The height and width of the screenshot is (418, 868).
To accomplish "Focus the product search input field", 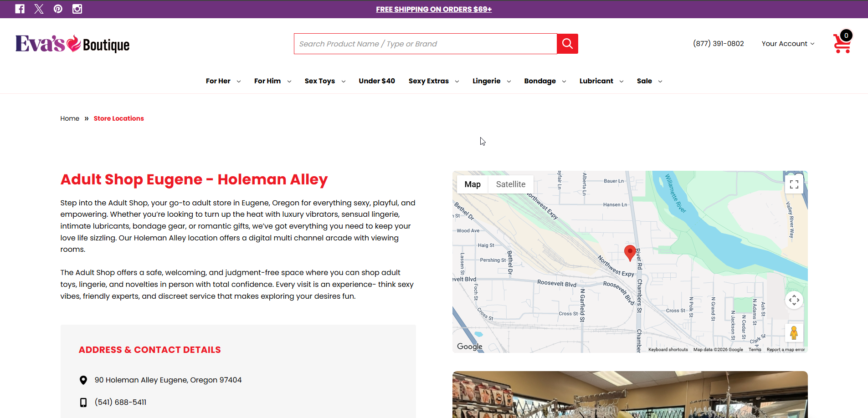I will tap(426, 44).
